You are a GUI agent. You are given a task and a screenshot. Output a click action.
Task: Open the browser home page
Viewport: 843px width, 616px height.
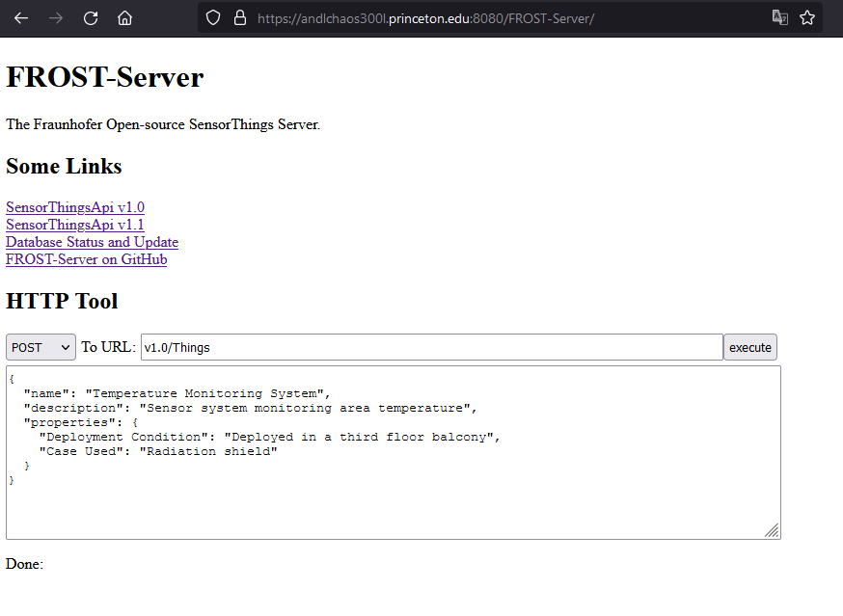(x=124, y=17)
